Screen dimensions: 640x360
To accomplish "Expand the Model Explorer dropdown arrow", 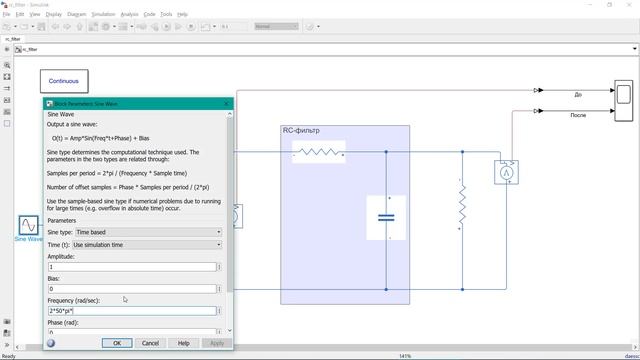I will tap(131, 27).
